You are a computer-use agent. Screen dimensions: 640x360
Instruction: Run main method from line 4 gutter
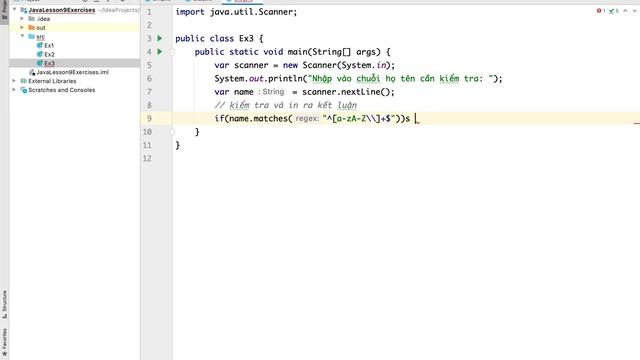tap(160, 51)
